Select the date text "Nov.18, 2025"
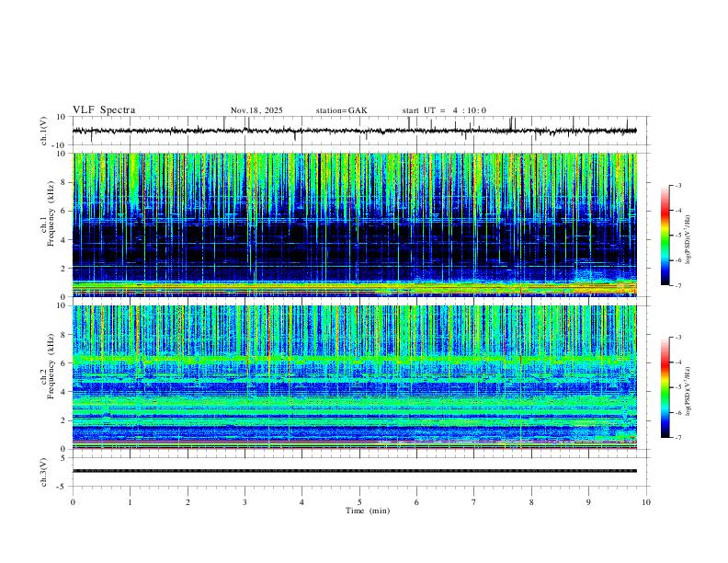728x563 pixels. 256,110
